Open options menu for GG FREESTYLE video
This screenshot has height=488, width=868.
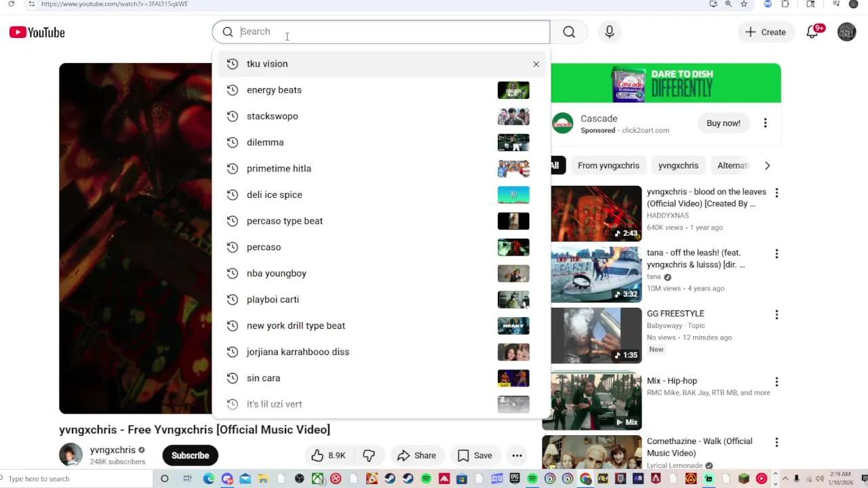pos(776,314)
